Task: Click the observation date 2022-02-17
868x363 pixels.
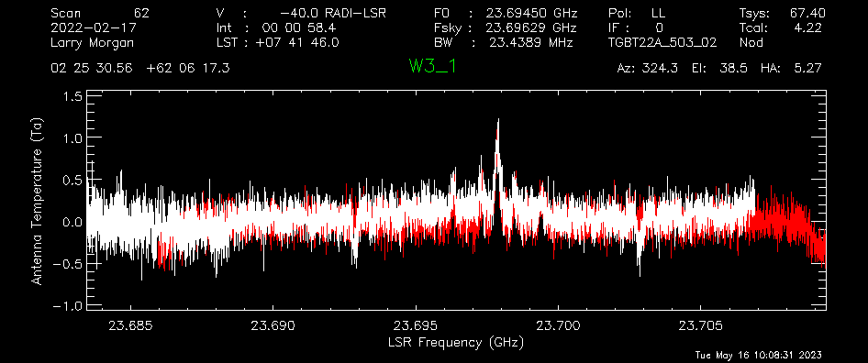Action: pos(93,27)
